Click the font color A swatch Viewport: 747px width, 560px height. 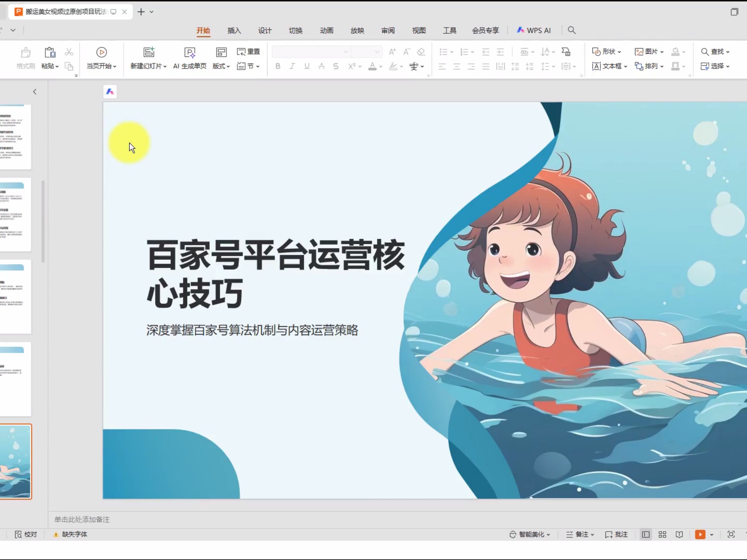tap(372, 66)
